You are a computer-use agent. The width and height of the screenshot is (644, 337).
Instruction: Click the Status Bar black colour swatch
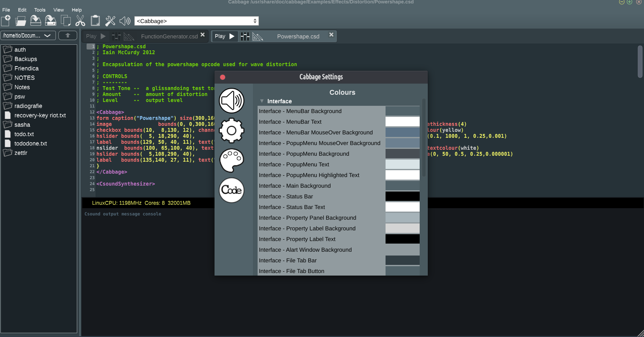tap(402, 196)
